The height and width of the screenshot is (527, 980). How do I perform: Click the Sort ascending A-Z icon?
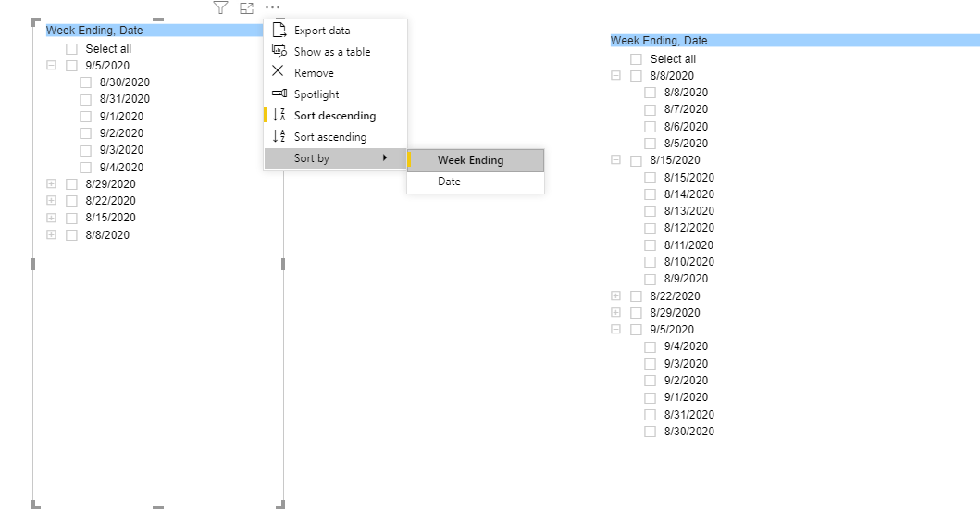(x=279, y=136)
